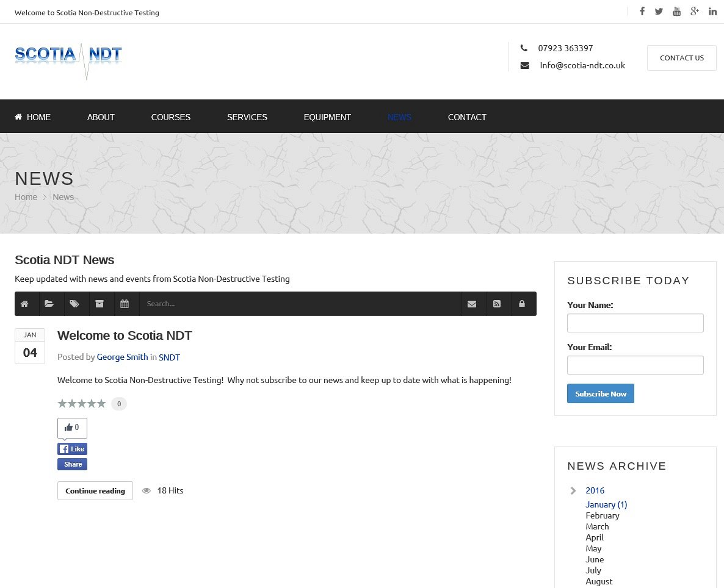Toggle the thumbs-up like on the post
The image size is (724, 588).
click(x=72, y=428)
